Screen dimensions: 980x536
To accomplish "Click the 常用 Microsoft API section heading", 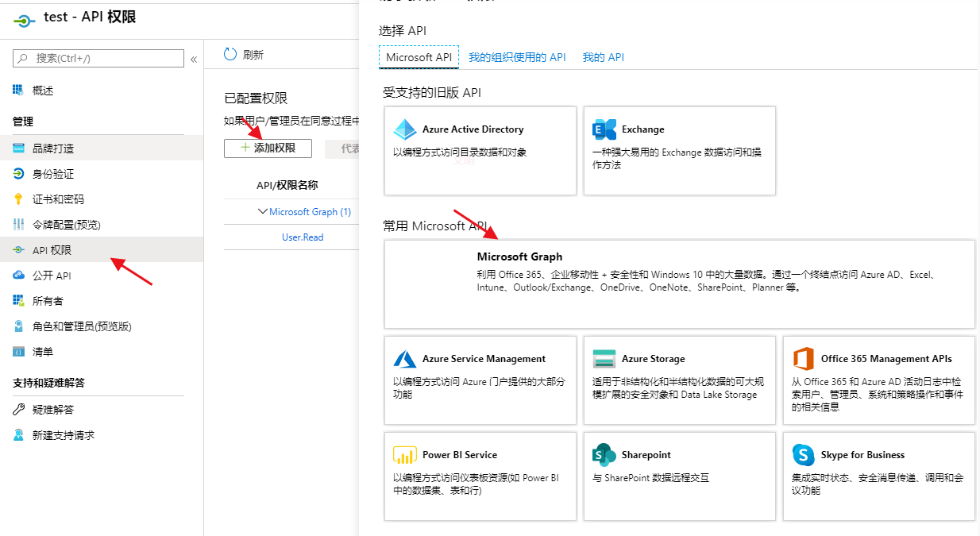I will (x=437, y=226).
